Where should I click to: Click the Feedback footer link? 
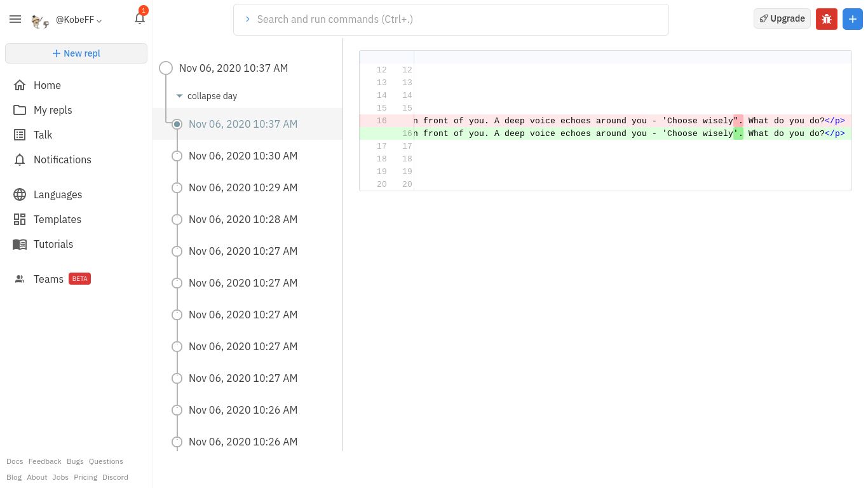pos(44,461)
